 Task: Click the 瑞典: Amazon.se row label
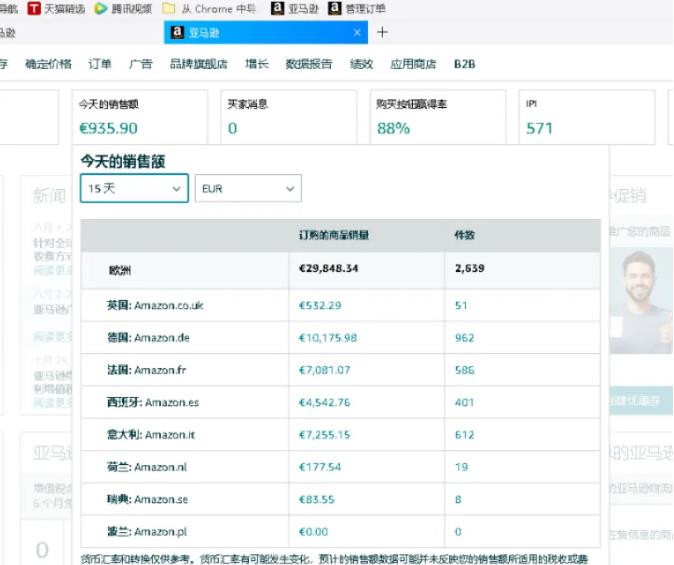click(x=147, y=500)
